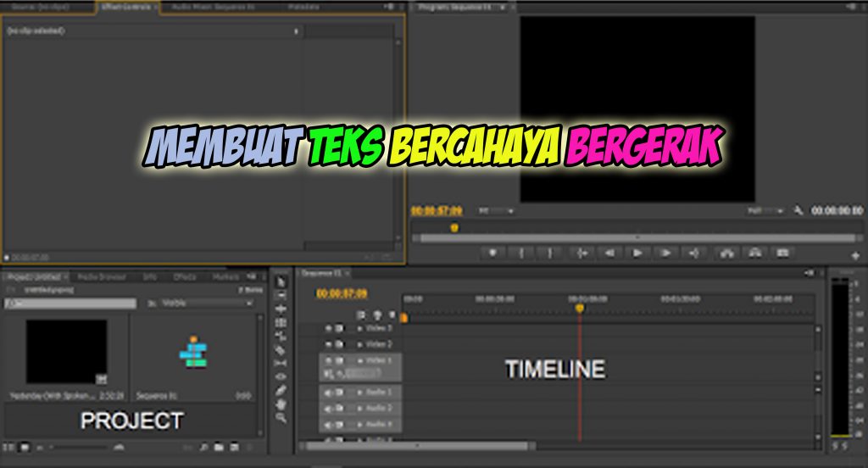Image resolution: width=868 pixels, height=468 pixels.
Task: Open the Full playback resolution dropdown
Action: [x=766, y=211]
